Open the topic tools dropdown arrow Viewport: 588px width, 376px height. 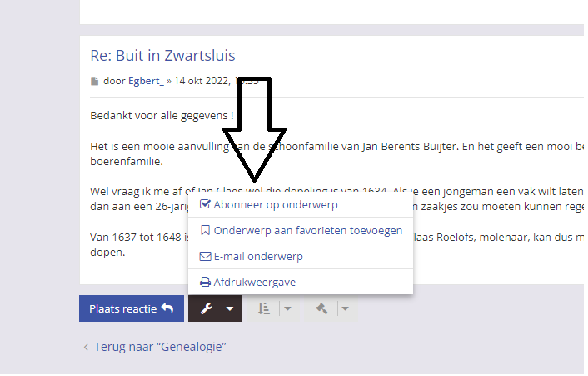[230, 309]
